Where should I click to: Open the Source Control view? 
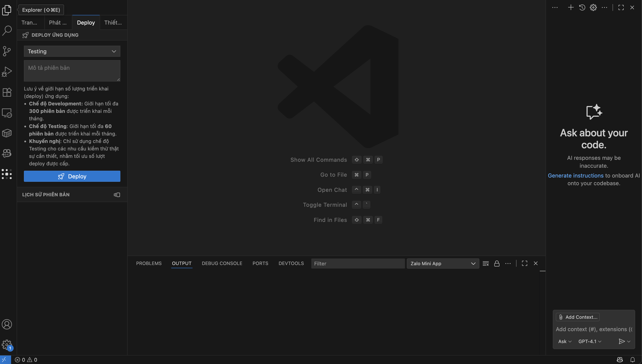[x=7, y=51]
